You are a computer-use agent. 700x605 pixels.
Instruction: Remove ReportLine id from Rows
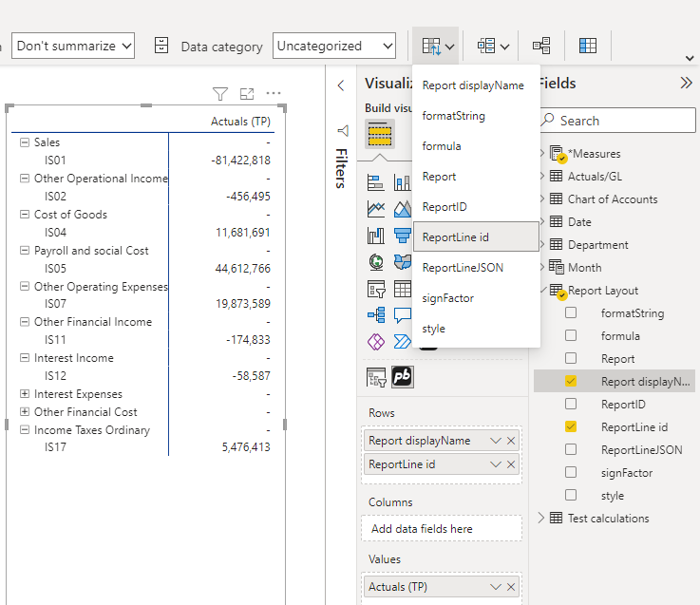click(x=511, y=464)
